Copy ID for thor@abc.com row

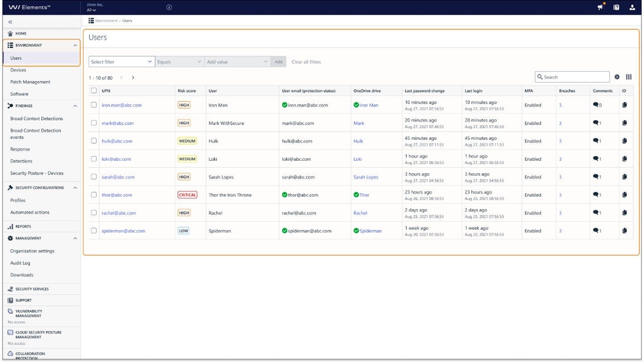click(625, 195)
